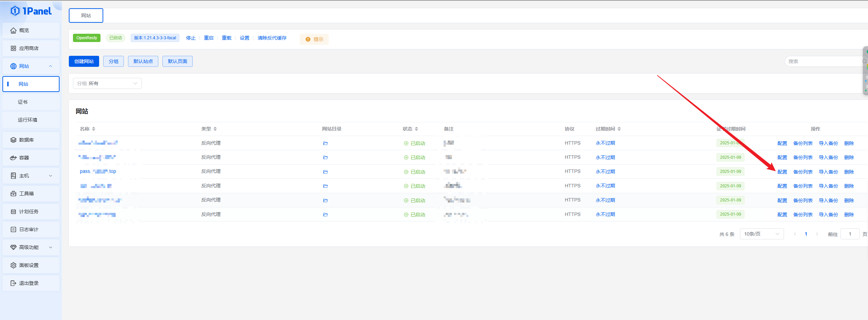868x320 pixels.
Task: Open the 分组 所有 group dropdown
Action: click(x=107, y=83)
